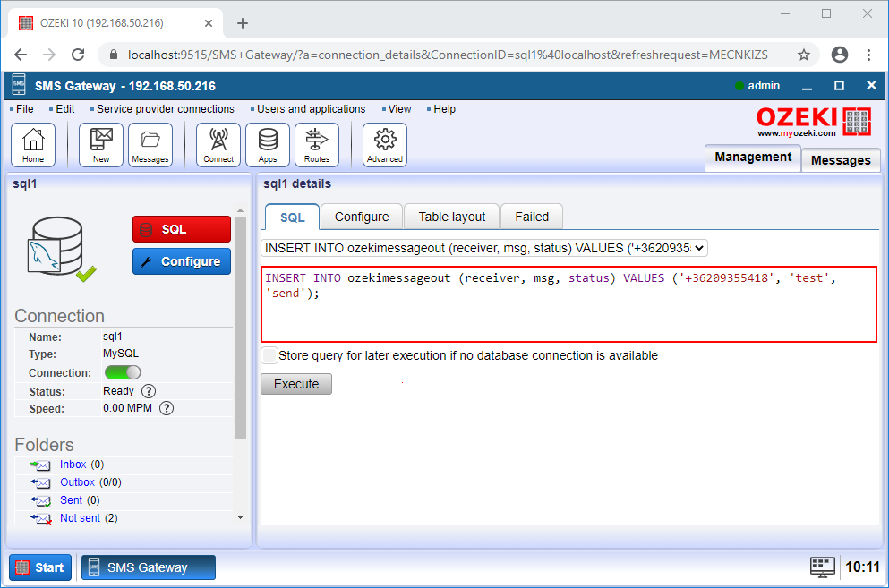Open the Messages folder toolbar icon

(150, 145)
